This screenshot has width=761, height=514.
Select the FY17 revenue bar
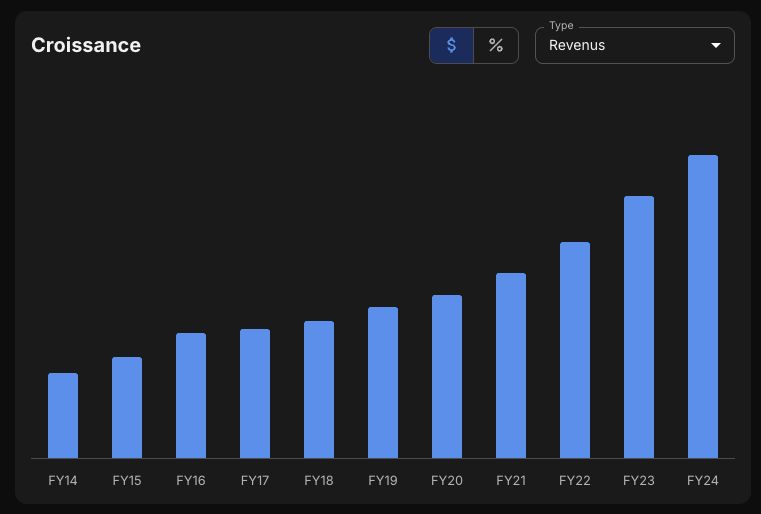[255, 394]
